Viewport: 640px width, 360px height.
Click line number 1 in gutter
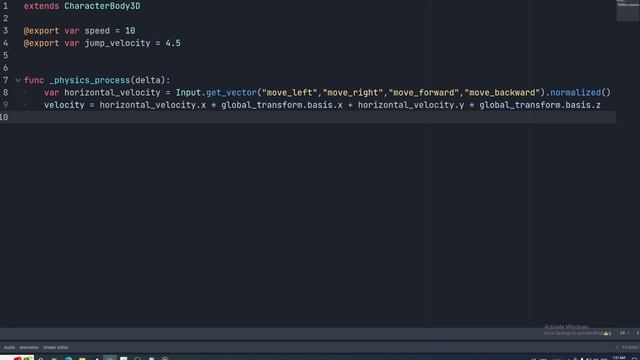[5, 6]
